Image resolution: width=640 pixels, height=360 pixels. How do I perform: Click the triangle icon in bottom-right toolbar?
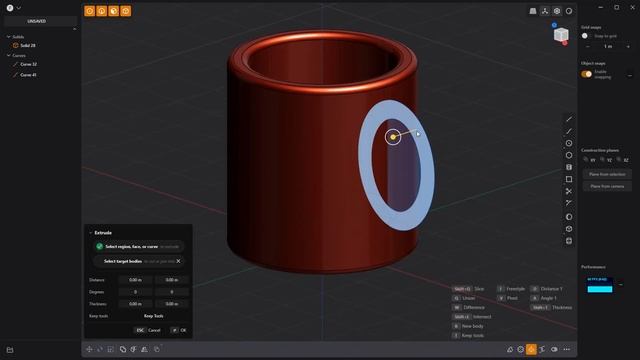(x=510, y=349)
